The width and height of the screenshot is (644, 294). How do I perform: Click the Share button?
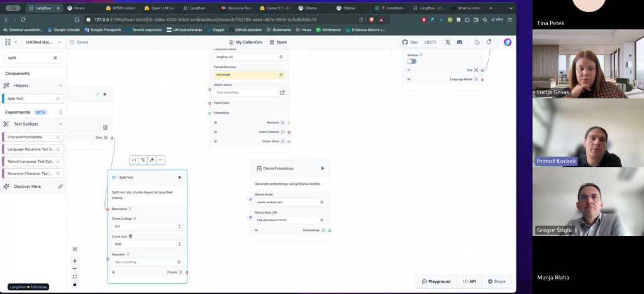point(497,281)
